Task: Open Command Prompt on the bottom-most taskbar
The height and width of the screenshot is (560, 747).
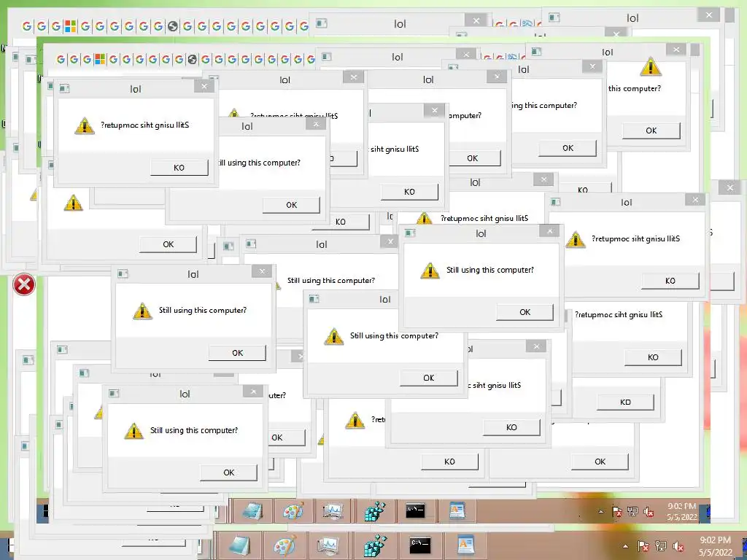Action: 420,545
